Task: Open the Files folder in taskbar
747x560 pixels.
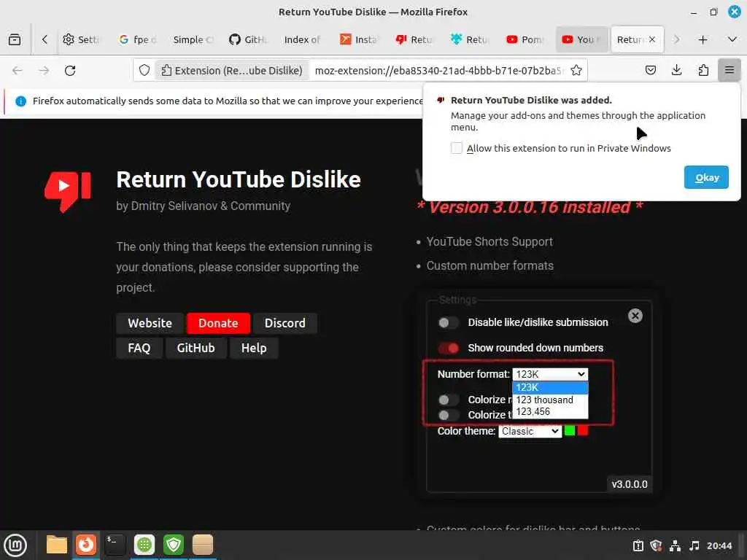Action: pyautogui.click(x=57, y=545)
